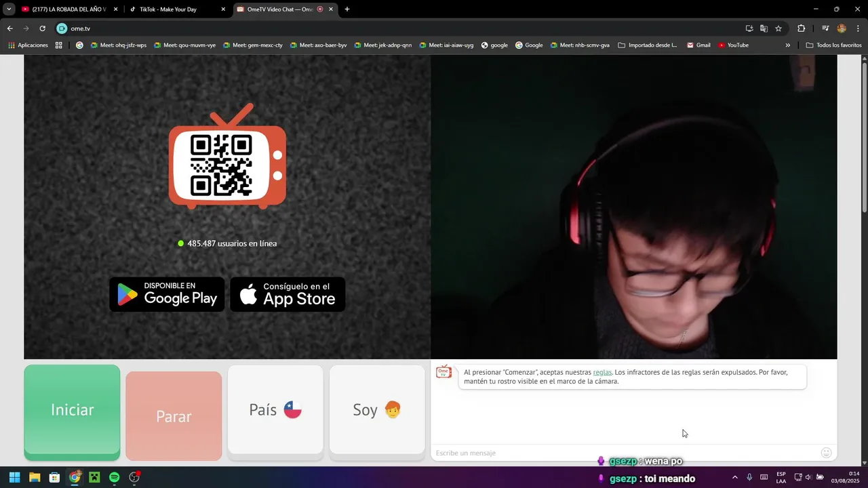The image size is (868, 488).
Task: Click the Parar button
Action: (x=174, y=416)
